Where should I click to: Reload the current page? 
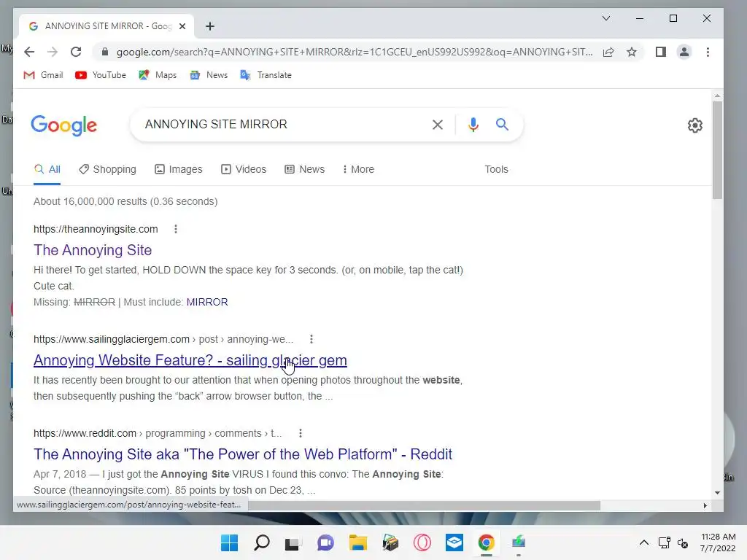point(76,52)
